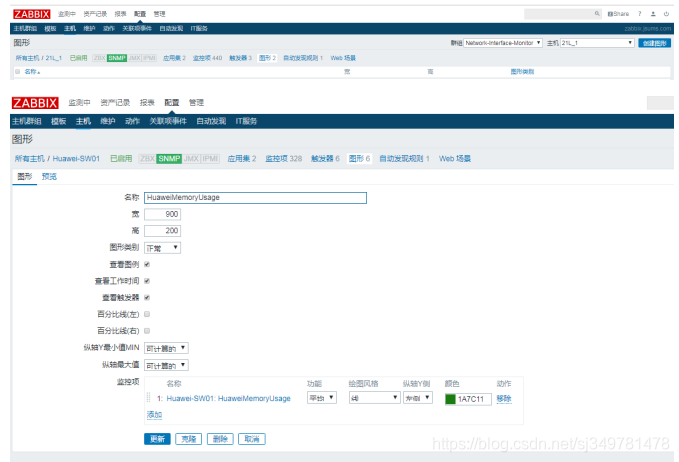Click the 创建图形 button
679x462 pixels.
click(x=654, y=43)
